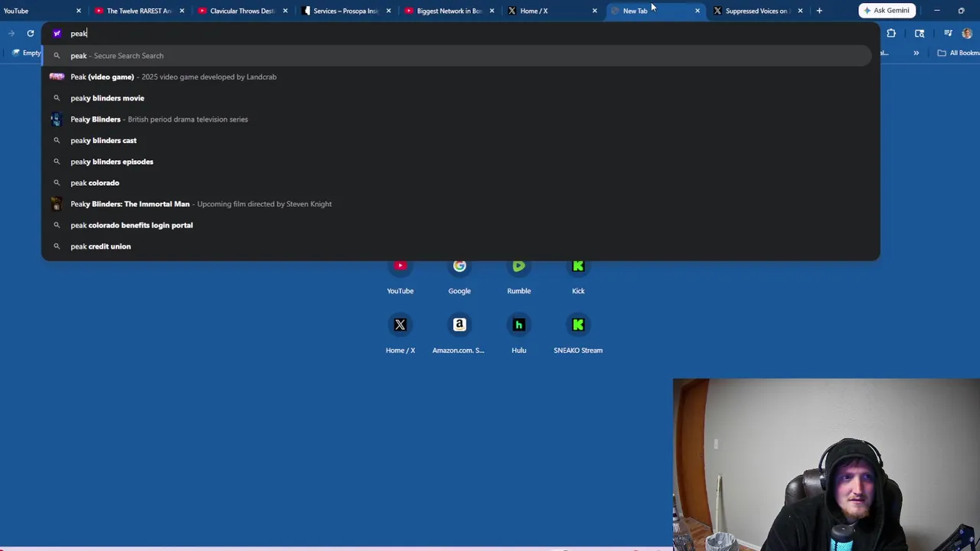Click The Immortal Man film thumbnail icon

pyautogui.click(x=57, y=204)
